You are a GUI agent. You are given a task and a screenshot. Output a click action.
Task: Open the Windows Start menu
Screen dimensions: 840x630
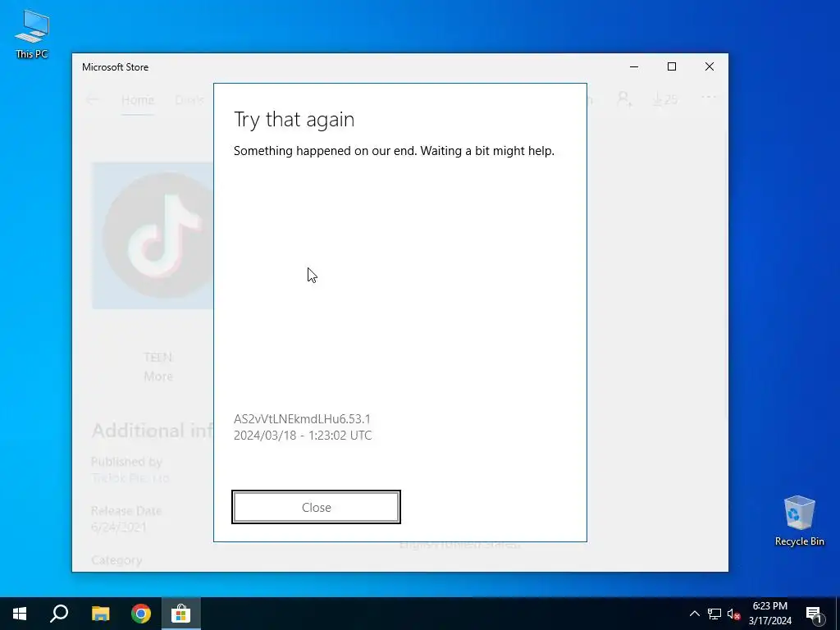point(20,614)
